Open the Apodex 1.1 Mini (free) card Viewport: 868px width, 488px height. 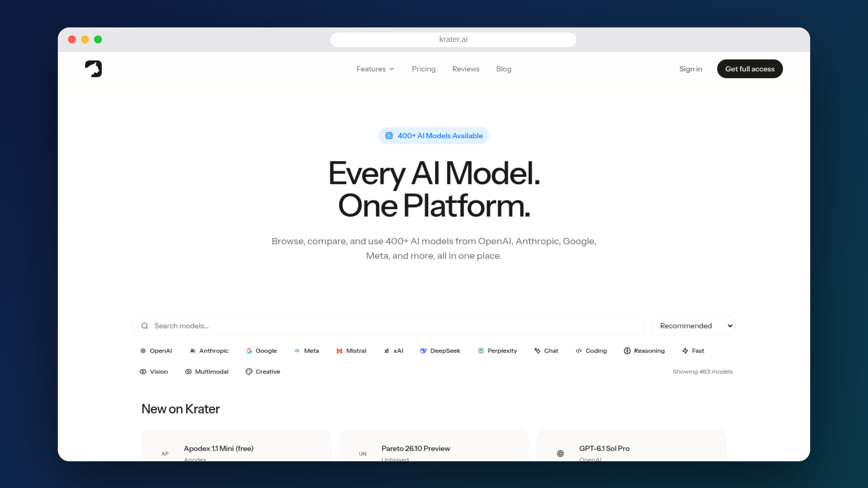[x=236, y=446]
